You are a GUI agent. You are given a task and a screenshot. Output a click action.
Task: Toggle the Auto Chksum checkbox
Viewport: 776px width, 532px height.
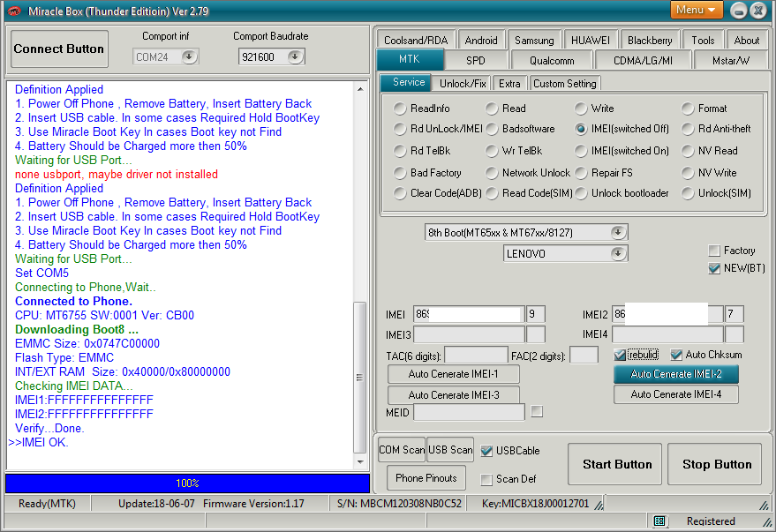(x=676, y=355)
